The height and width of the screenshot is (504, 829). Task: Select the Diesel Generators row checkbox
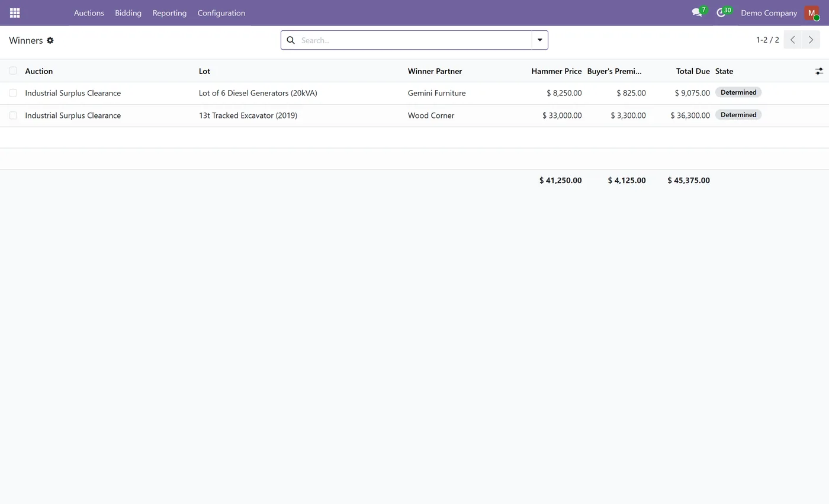pos(13,93)
